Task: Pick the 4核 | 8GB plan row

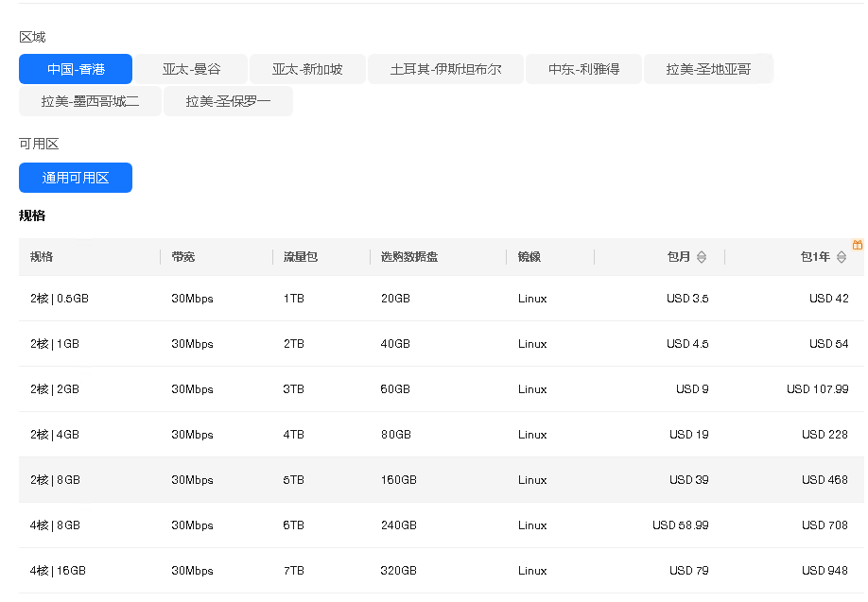Action: [442, 525]
